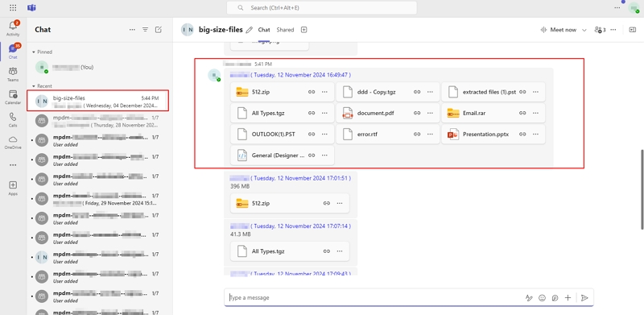Viewport: 644px width, 315px height.
Task: Open Teams in the left rail
Action: (13, 74)
